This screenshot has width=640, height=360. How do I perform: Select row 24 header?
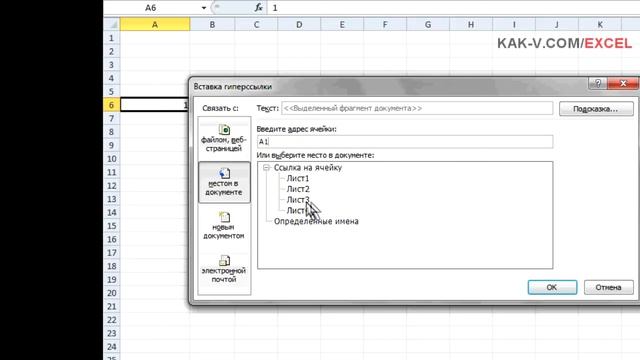point(112,347)
